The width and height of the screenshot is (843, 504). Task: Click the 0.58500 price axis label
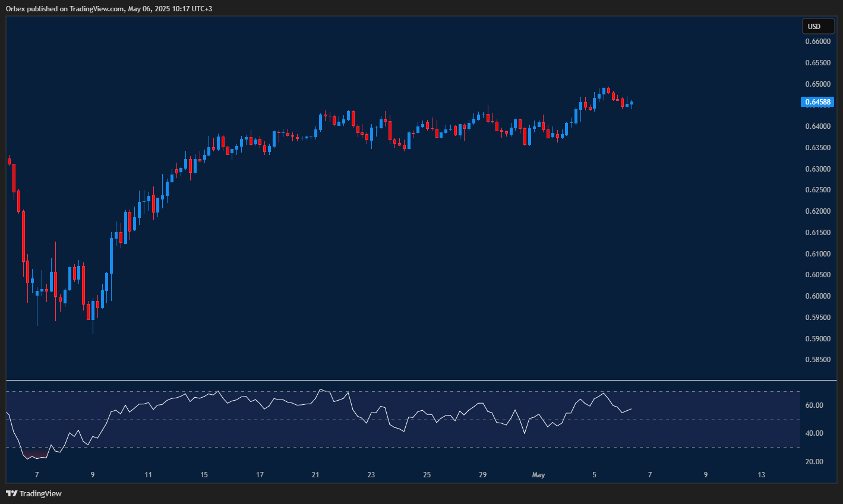817,360
